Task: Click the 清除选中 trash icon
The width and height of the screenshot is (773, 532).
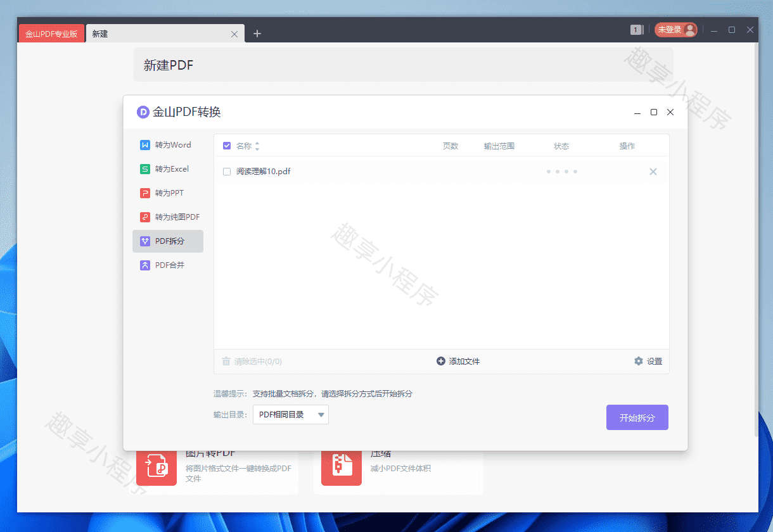Action: tap(226, 362)
